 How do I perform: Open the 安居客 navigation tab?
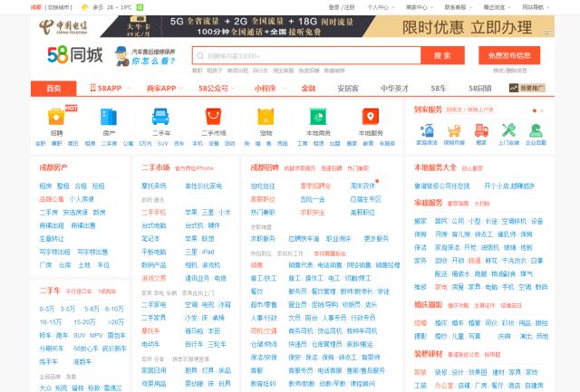click(x=348, y=89)
